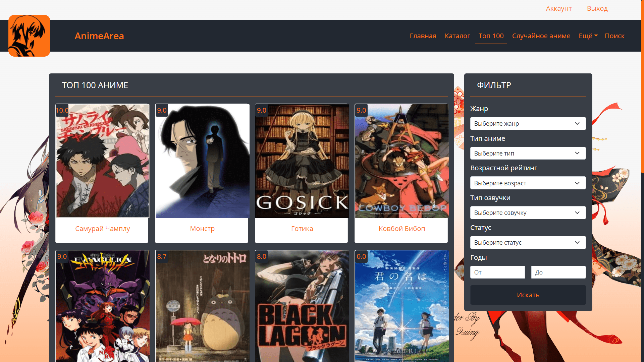The height and width of the screenshot is (362, 644).
Task: Expand the genre dropdown 'Выберите жанр'
Action: coord(528,124)
